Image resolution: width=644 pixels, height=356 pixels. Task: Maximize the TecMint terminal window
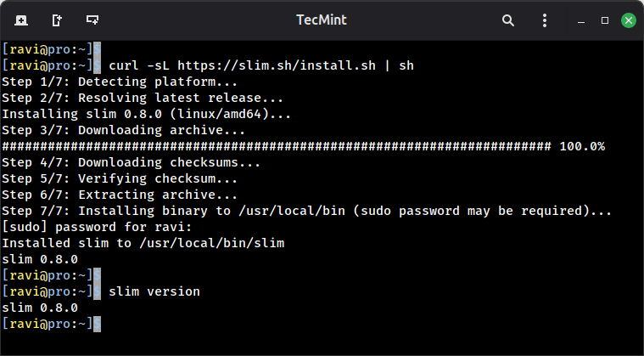tap(605, 20)
